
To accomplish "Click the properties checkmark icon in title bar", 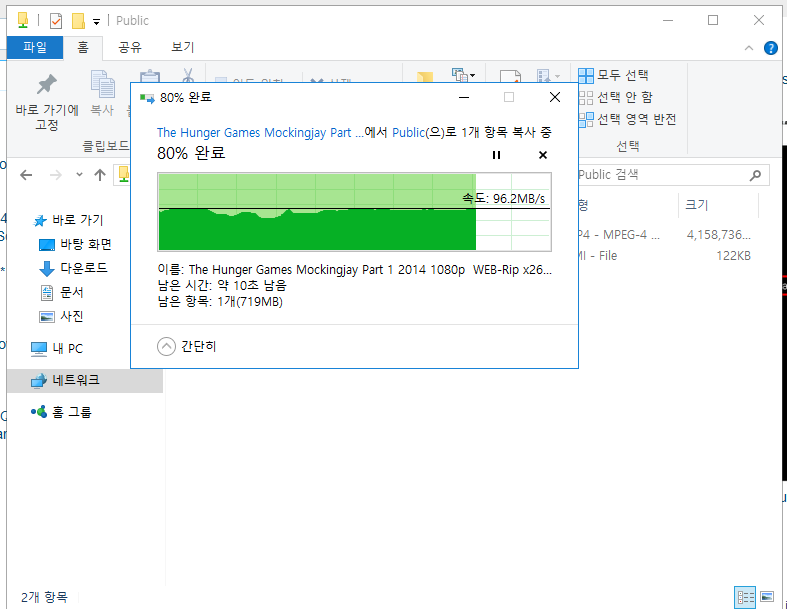I will [x=56, y=21].
